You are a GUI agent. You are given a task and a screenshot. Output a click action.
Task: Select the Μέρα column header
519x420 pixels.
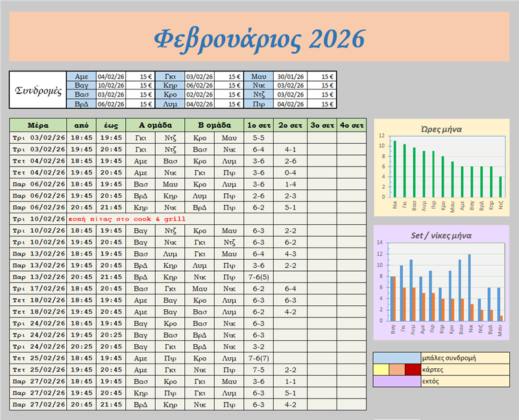coord(38,125)
